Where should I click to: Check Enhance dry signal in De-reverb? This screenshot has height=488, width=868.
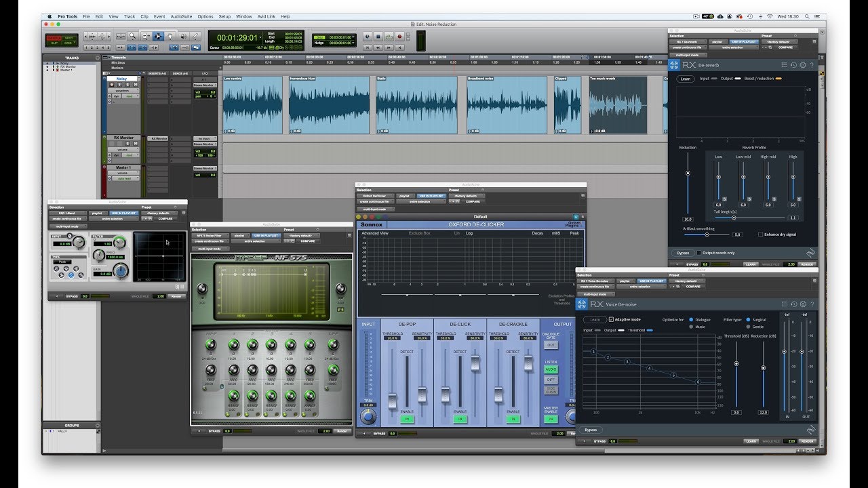pos(760,235)
